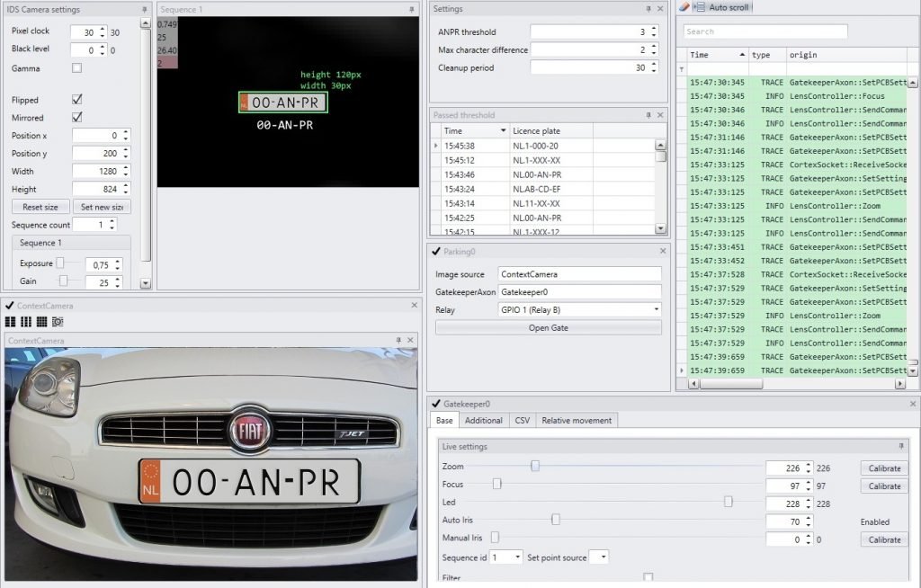This screenshot has width=921, height=588.
Task: Open the Sequence id dropdown
Action: (x=517, y=557)
